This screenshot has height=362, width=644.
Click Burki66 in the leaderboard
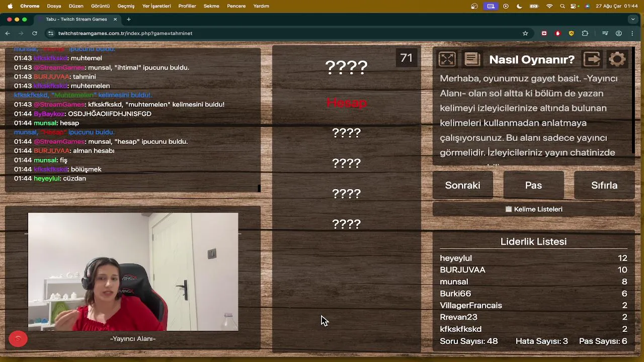coord(455,294)
